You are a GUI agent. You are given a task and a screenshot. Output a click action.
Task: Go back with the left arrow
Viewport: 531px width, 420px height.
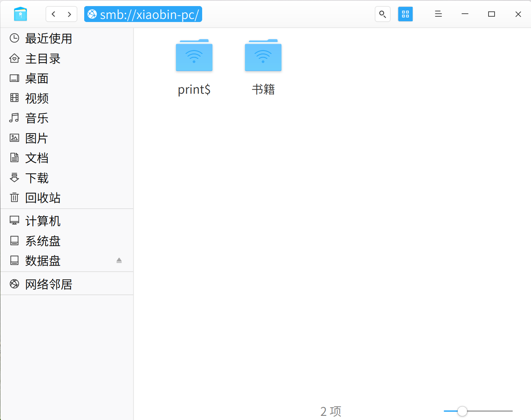(x=53, y=14)
